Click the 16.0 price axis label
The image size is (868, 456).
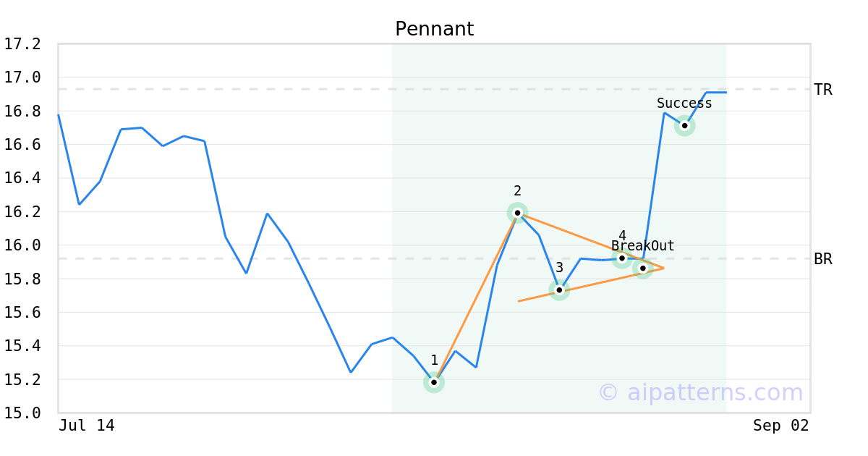pyautogui.click(x=22, y=245)
